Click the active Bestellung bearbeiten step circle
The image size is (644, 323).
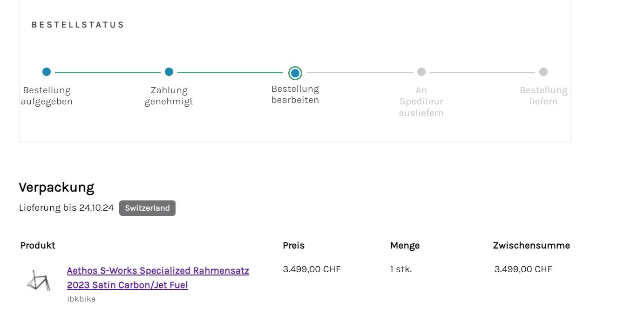click(x=295, y=73)
